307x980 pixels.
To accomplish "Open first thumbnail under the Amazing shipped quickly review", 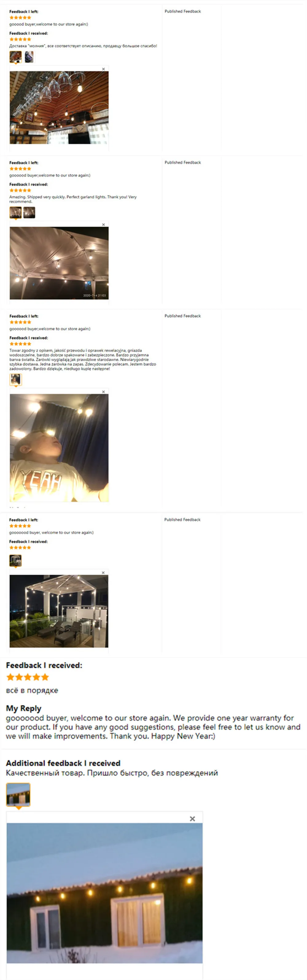I will [x=16, y=212].
